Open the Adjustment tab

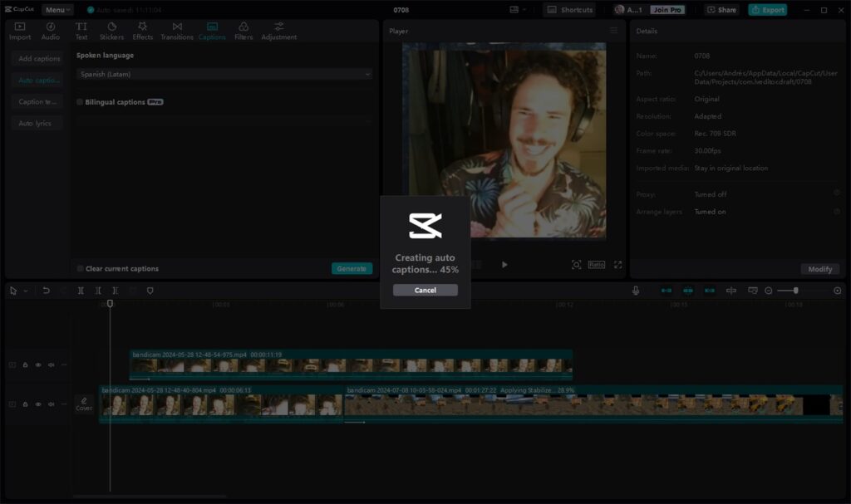pyautogui.click(x=279, y=32)
